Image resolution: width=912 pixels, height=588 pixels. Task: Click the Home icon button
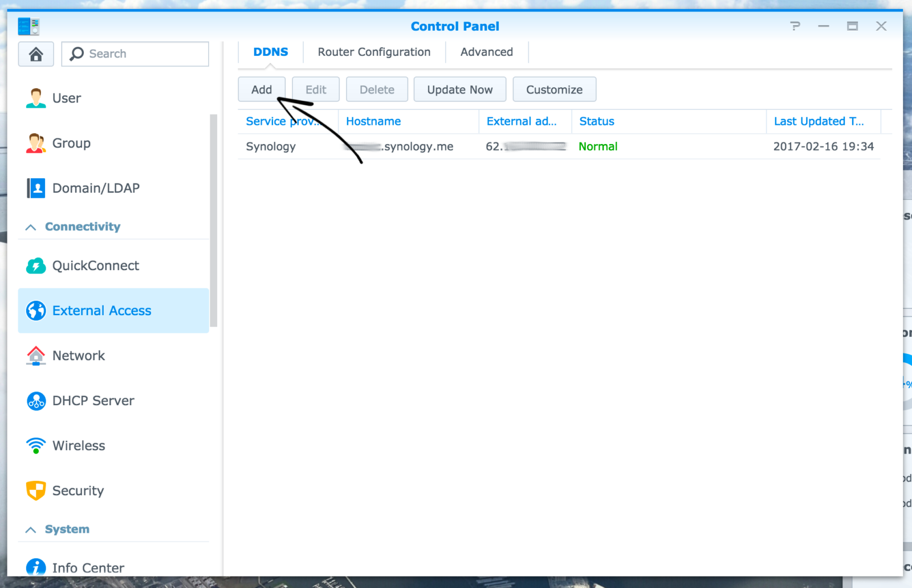coord(36,54)
